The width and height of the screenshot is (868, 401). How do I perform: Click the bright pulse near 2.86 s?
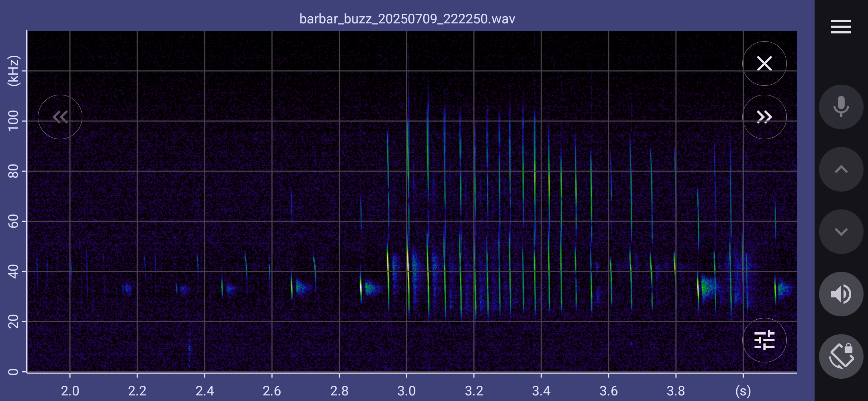361,287
